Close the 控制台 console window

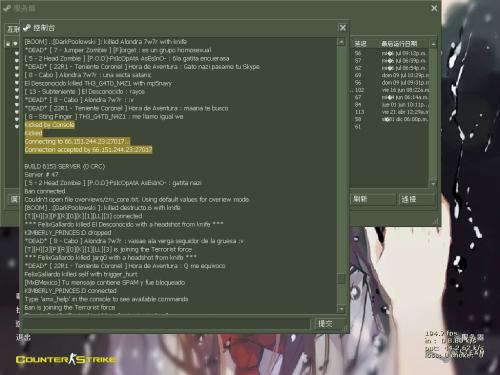[342, 28]
